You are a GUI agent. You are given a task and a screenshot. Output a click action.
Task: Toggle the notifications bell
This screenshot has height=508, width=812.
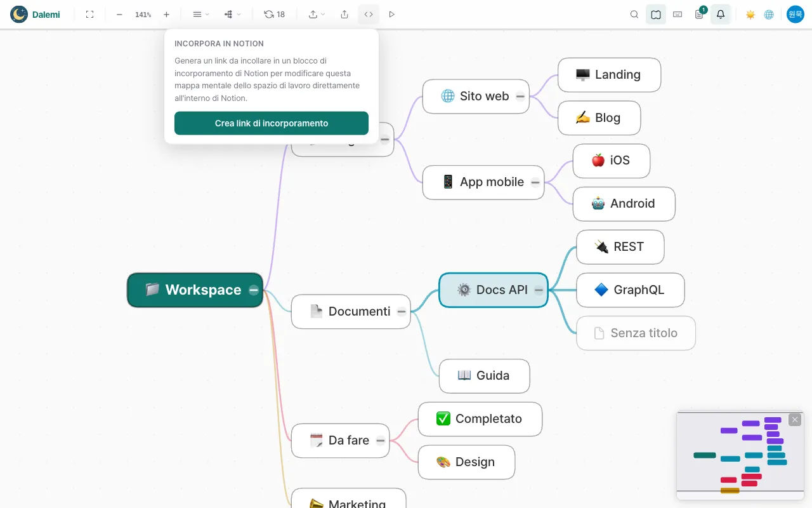[721, 14]
